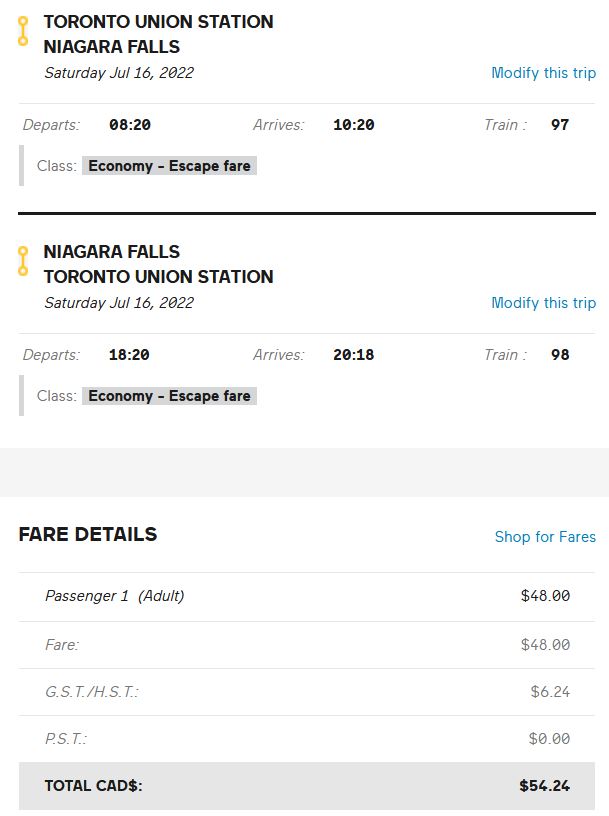
Task: Click the G.S.T./H.S.T. amount of $6.24
Action: 550,692
